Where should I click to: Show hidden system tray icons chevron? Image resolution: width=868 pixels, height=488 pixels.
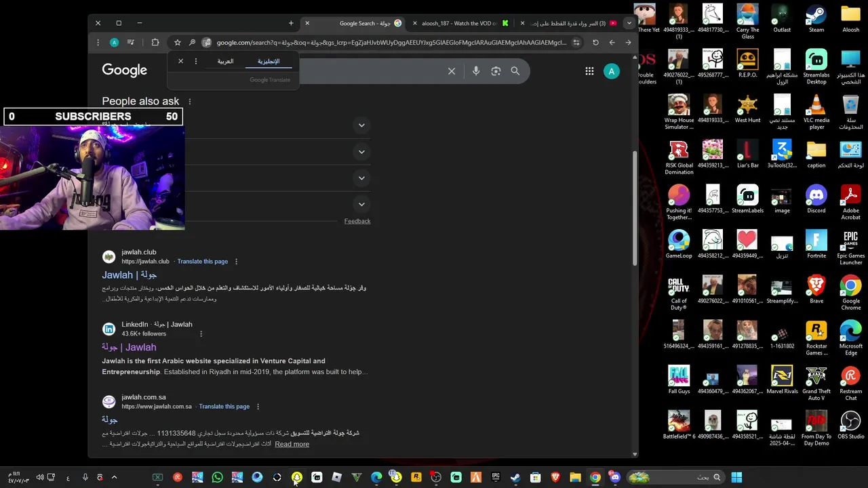[114, 477]
